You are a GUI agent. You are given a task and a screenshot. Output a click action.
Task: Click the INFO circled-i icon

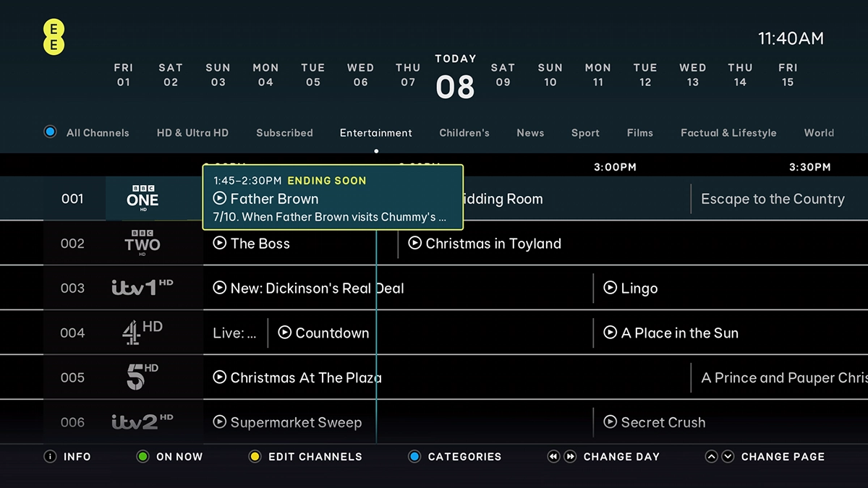[49, 456]
